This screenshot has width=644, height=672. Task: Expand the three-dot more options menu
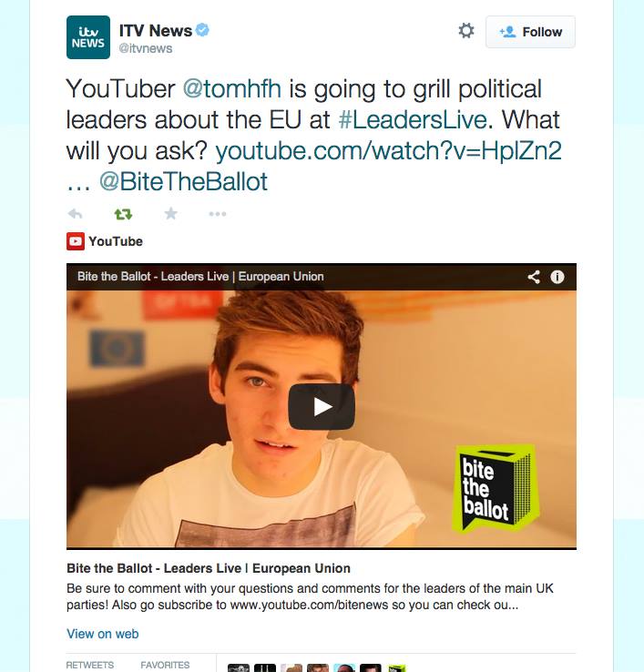click(x=218, y=214)
